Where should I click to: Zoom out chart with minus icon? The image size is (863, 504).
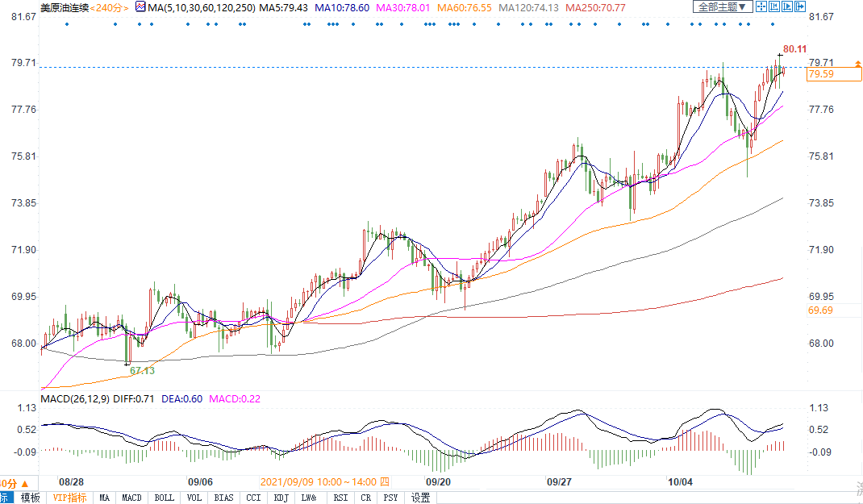click(x=788, y=6)
